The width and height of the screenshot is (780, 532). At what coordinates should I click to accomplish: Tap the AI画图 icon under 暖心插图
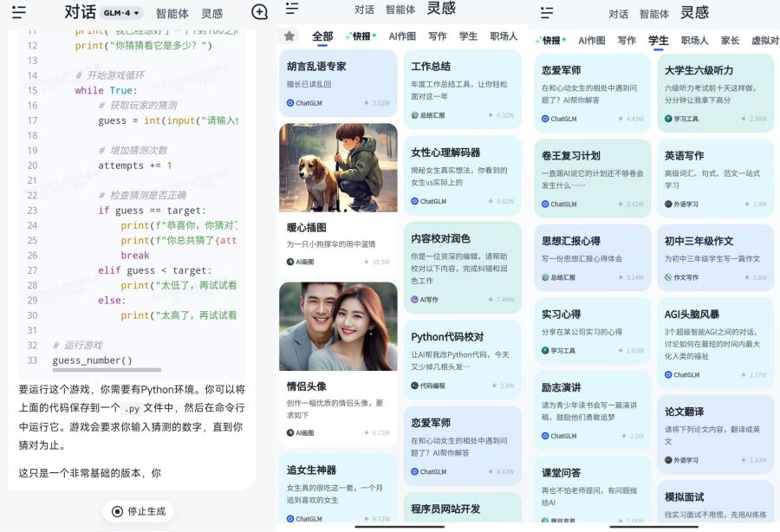coord(290,262)
